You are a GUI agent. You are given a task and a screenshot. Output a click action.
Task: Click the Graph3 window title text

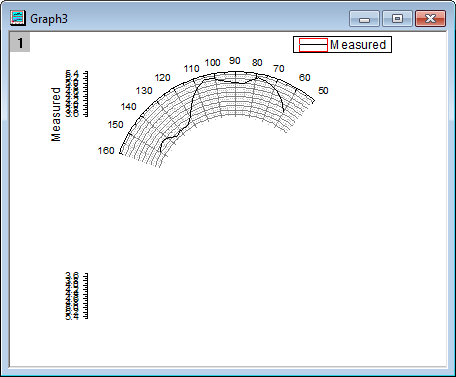click(x=49, y=19)
